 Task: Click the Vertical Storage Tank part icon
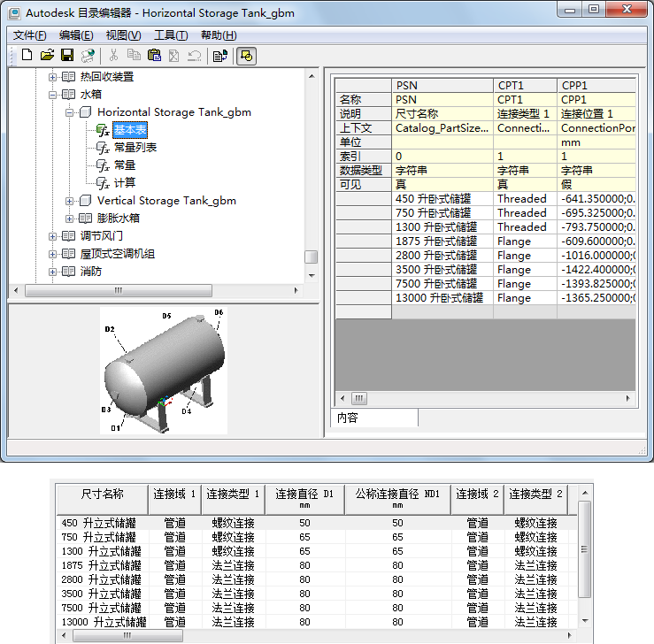pos(85,201)
